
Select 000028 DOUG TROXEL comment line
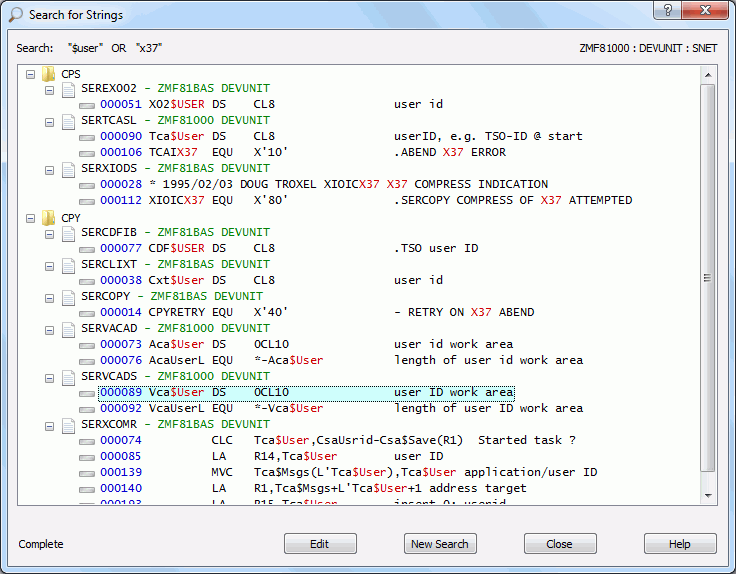click(324, 184)
